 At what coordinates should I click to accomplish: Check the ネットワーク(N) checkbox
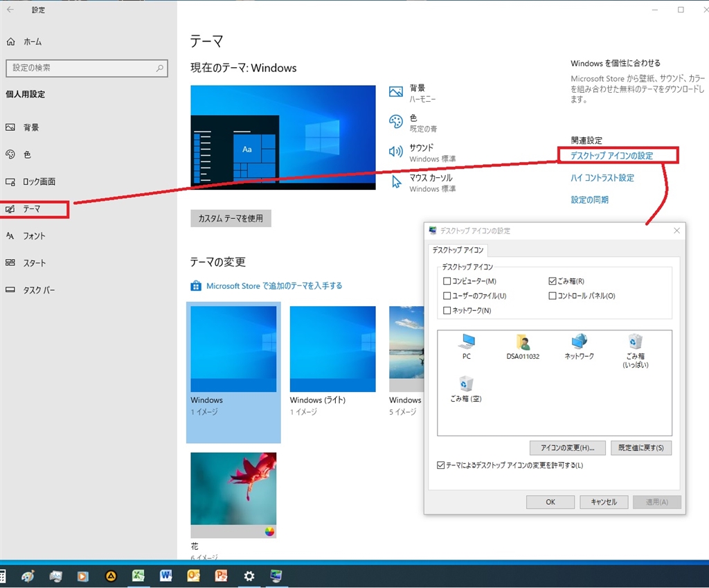coord(447,310)
